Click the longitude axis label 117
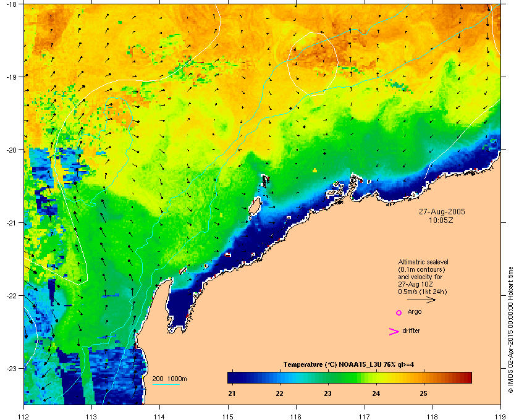This screenshot has width=519, height=420. [x=365, y=416]
